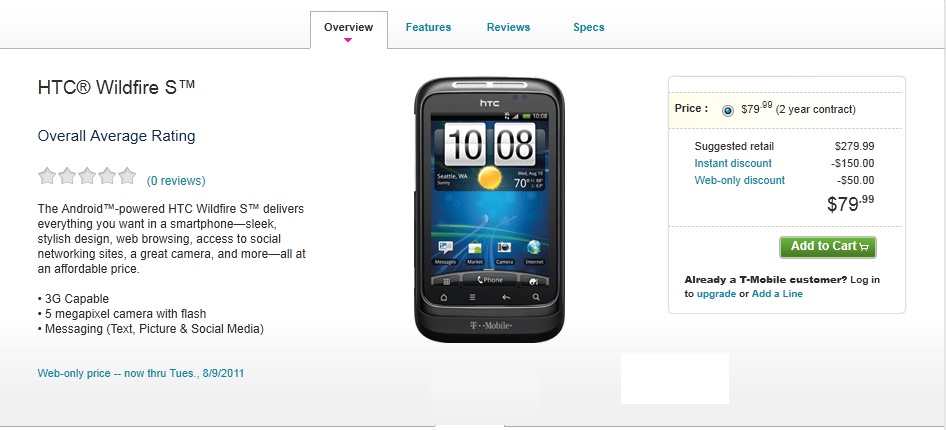The width and height of the screenshot is (946, 430).
Task: Click the Messages icon on phone screen
Action: pyautogui.click(x=445, y=252)
